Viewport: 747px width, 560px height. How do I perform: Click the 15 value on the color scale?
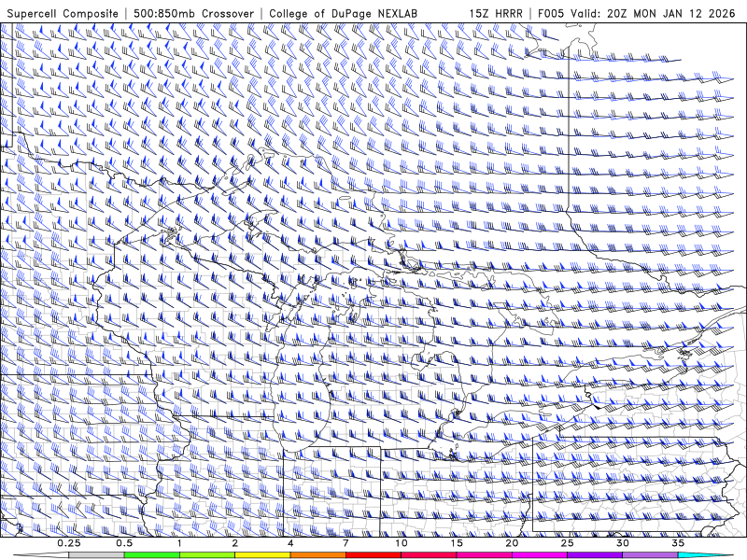point(457,543)
